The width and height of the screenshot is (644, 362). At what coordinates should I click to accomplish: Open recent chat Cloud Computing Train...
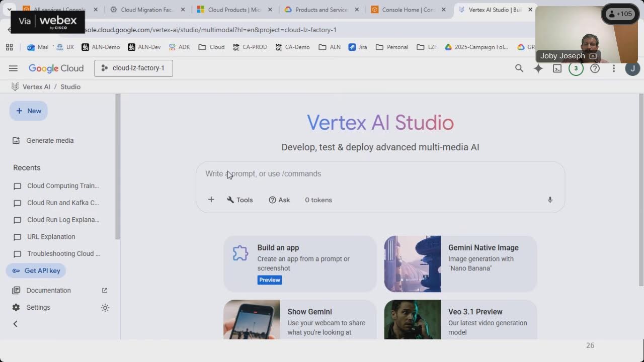click(56, 186)
